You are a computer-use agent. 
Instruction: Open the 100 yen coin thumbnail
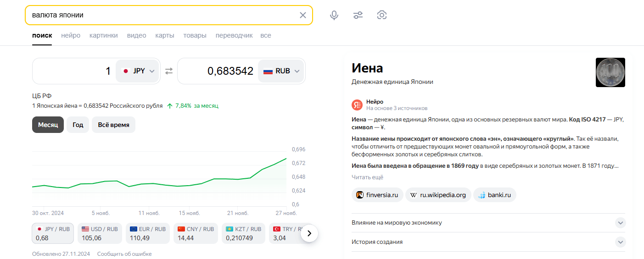pyautogui.click(x=610, y=72)
